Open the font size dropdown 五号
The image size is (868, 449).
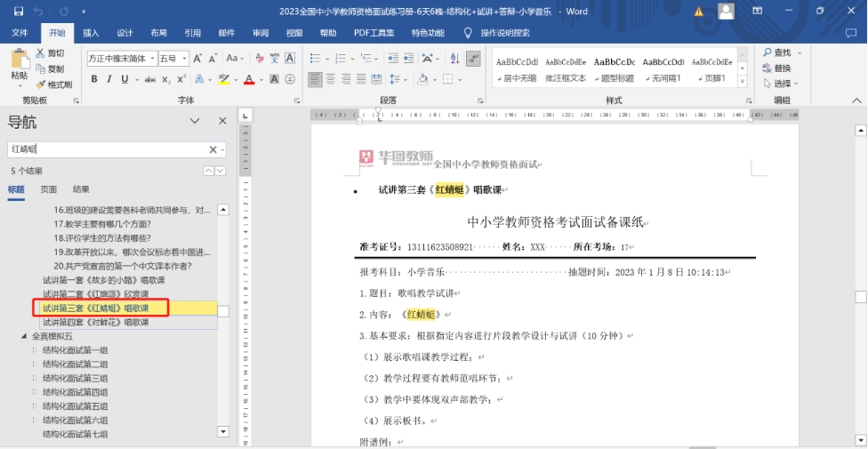pyautogui.click(x=185, y=58)
